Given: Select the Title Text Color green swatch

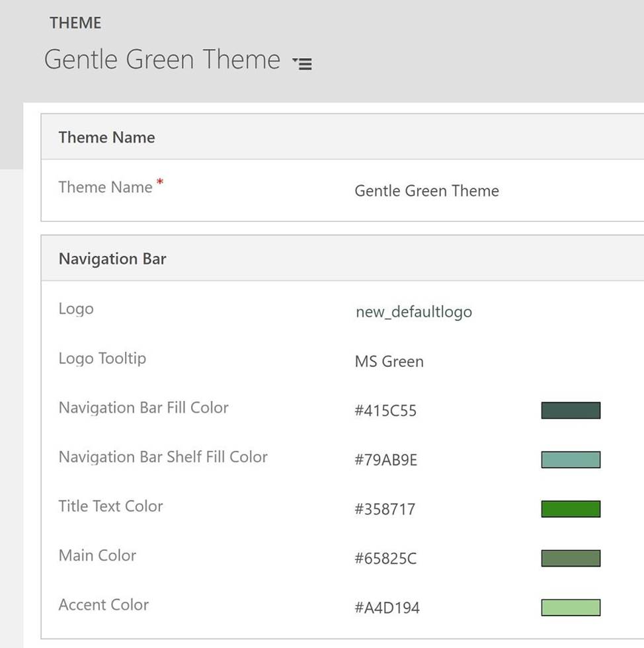Looking at the screenshot, I should click(570, 509).
